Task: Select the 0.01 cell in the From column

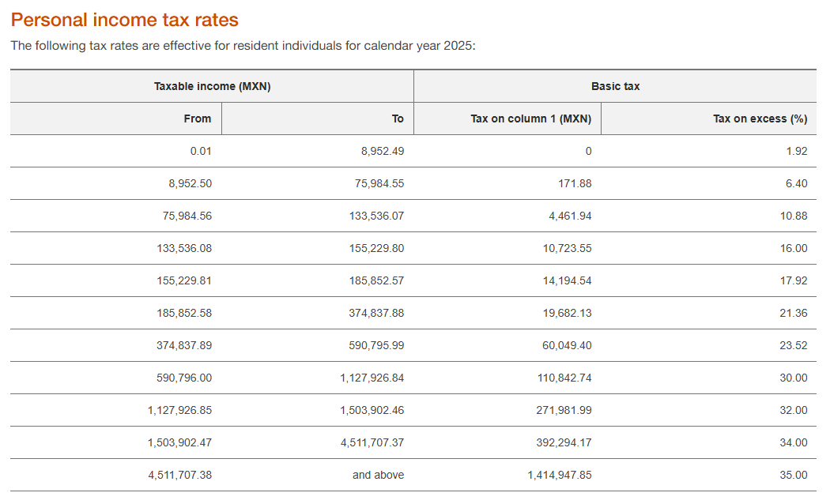Action: [199, 151]
